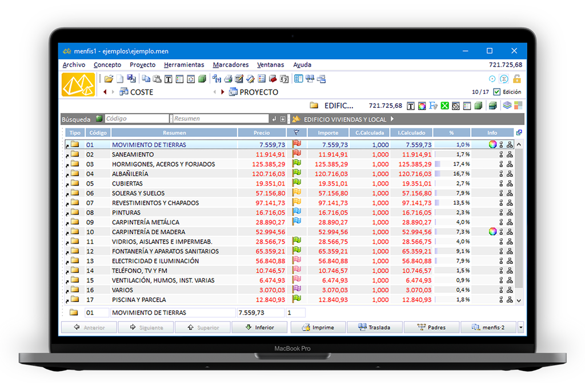Click the Código search input field

point(137,119)
